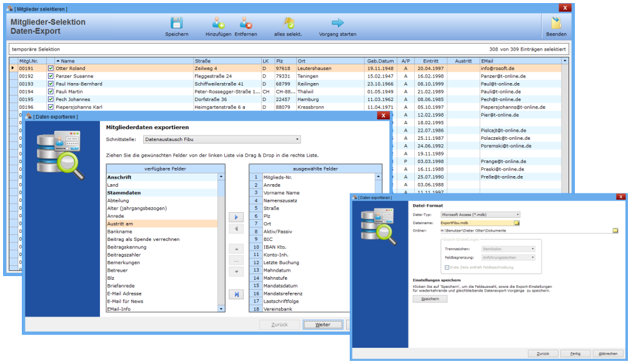Toggle the checkbox for Panzer Susanne
Image resolution: width=631 pixels, height=364 pixels.
pos(51,76)
